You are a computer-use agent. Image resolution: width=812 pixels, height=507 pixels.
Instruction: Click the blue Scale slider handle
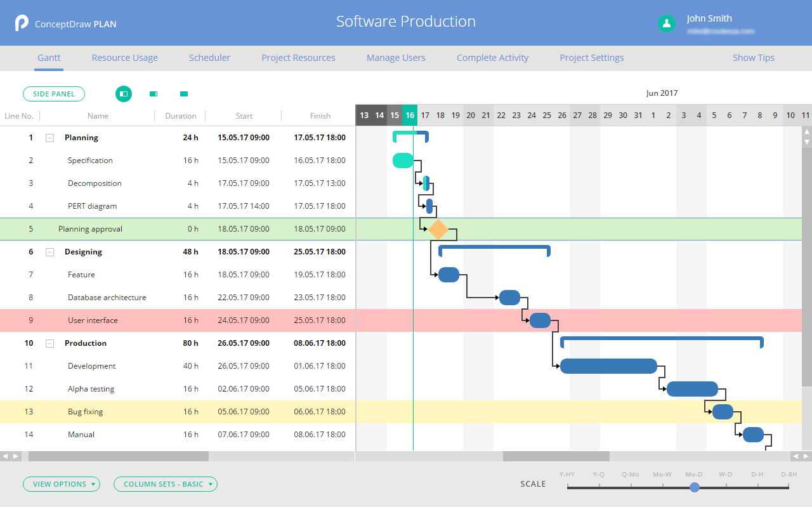[x=695, y=487]
